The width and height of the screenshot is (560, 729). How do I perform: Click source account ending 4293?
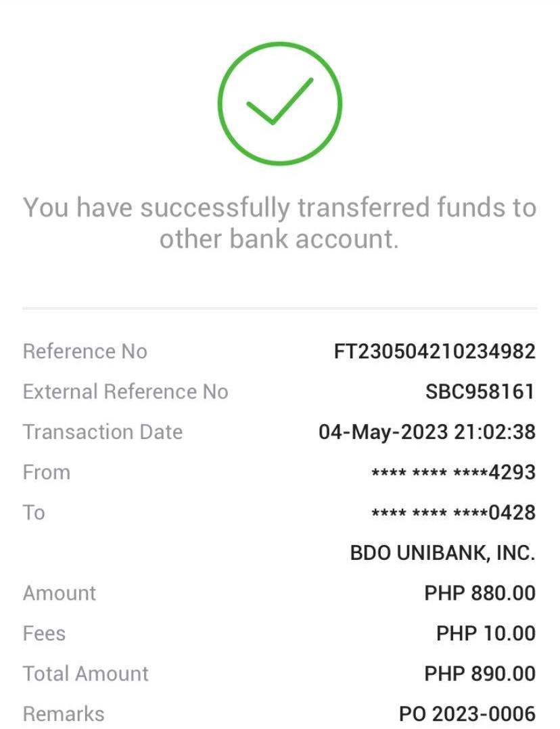(453, 472)
